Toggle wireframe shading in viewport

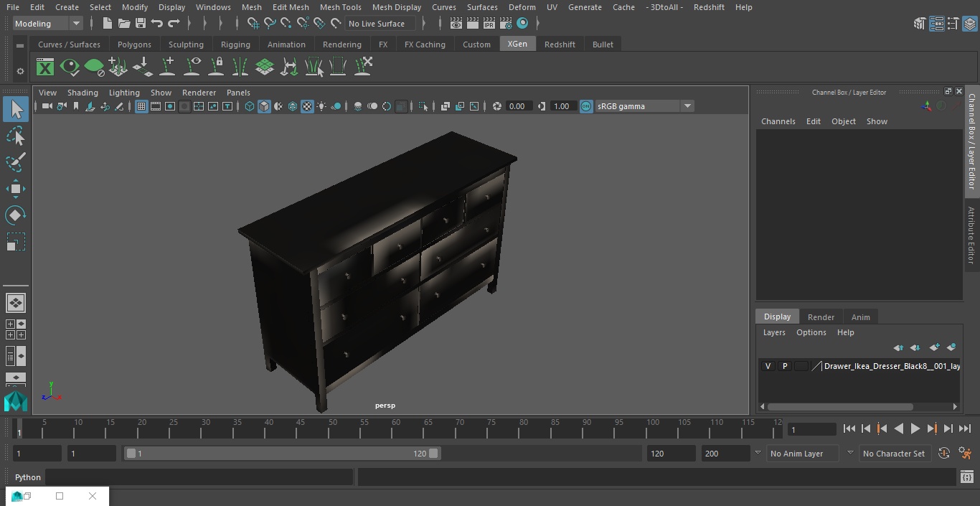point(249,106)
